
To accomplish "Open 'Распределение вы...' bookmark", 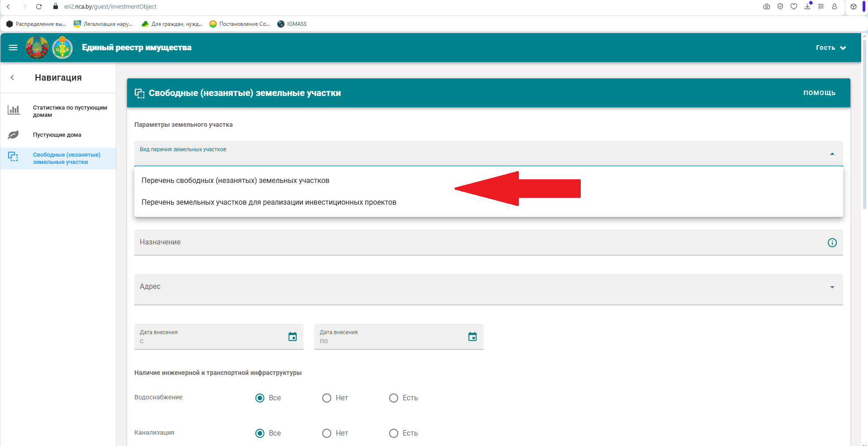I will click(x=36, y=24).
